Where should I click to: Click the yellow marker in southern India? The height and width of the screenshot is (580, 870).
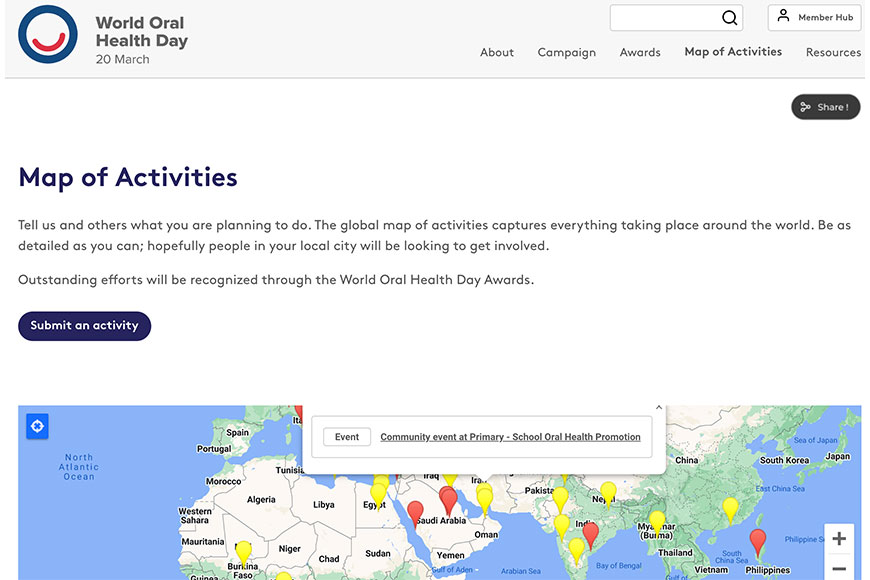576,549
